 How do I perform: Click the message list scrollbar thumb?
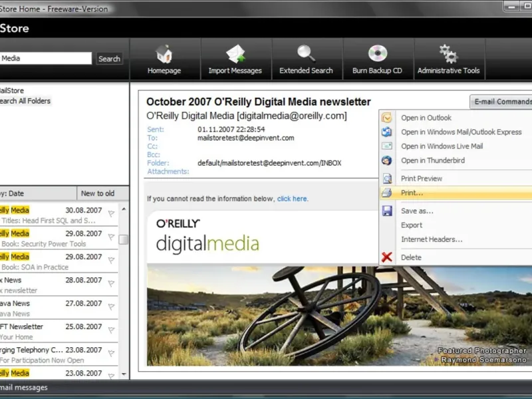point(124,239)
